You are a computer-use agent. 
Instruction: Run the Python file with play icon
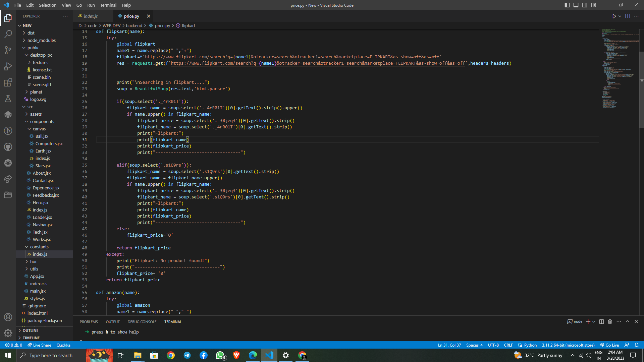click(x=614, y=16)
